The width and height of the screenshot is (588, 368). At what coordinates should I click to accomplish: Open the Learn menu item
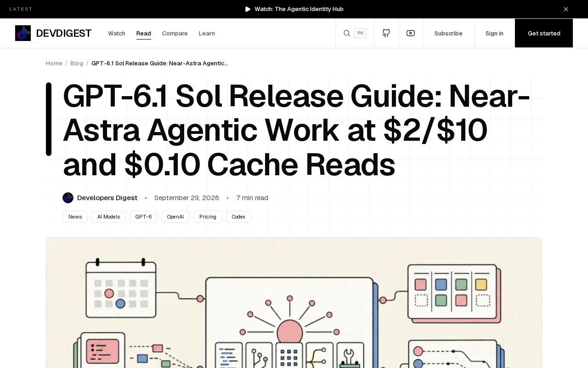tap(207, 33)
